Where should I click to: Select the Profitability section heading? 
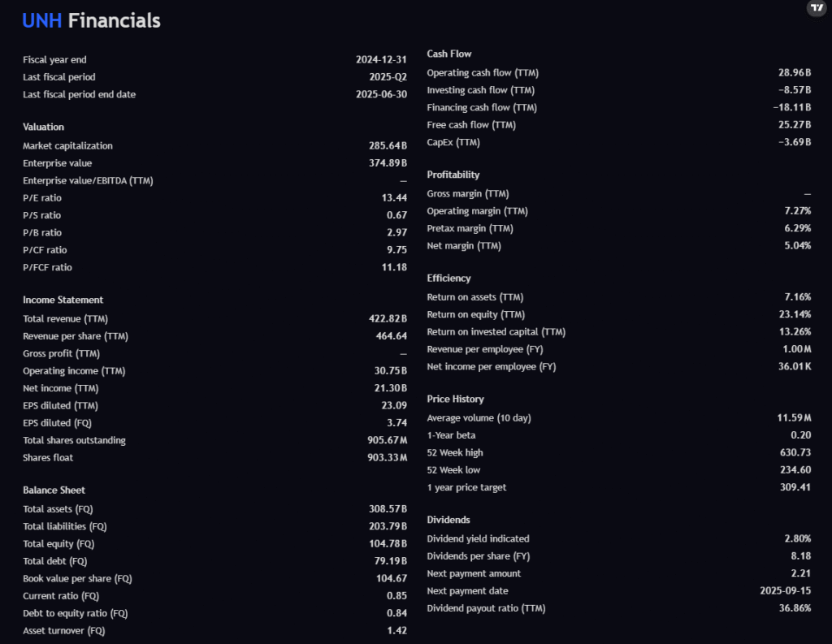453,175
